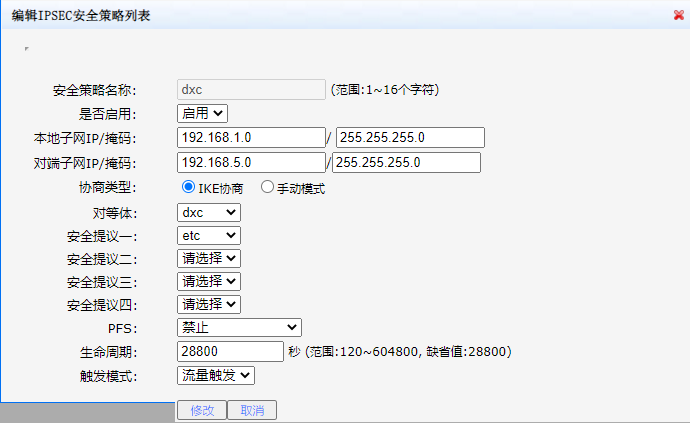Click the 取消 button
Screen dimensions: 690x423
tap(252, 410)
